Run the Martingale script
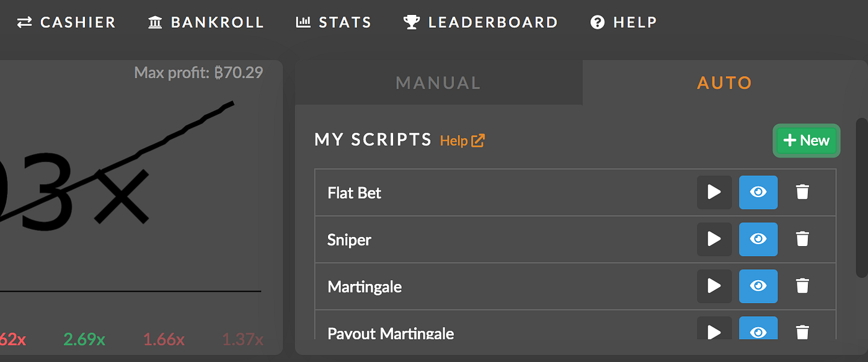This screenshot has height=362, width=868. click(x=714, y=286)
